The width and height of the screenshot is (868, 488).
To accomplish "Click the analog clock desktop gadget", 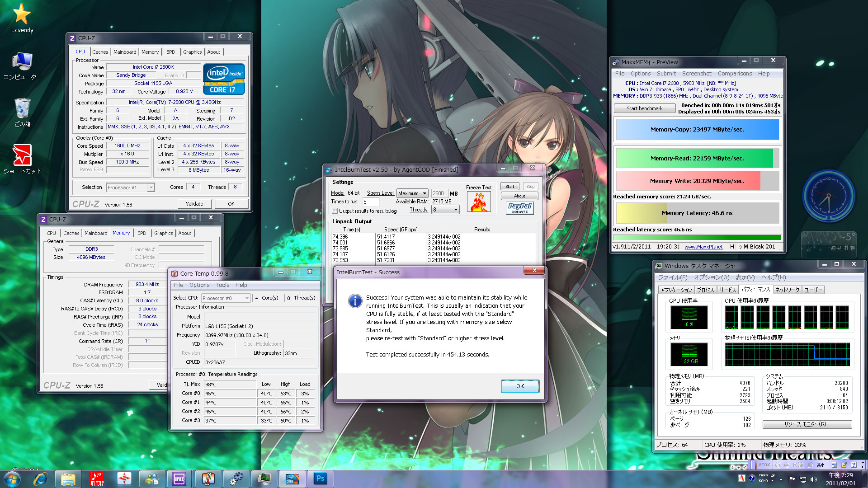I will pos(828,196).
